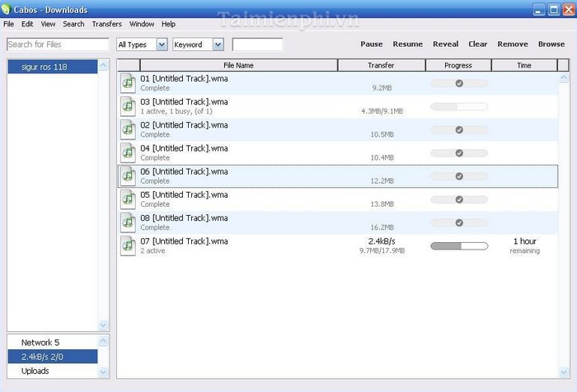Click music file icon for 08 Untitled Track

pyautogui.click(x=128, y=222)
